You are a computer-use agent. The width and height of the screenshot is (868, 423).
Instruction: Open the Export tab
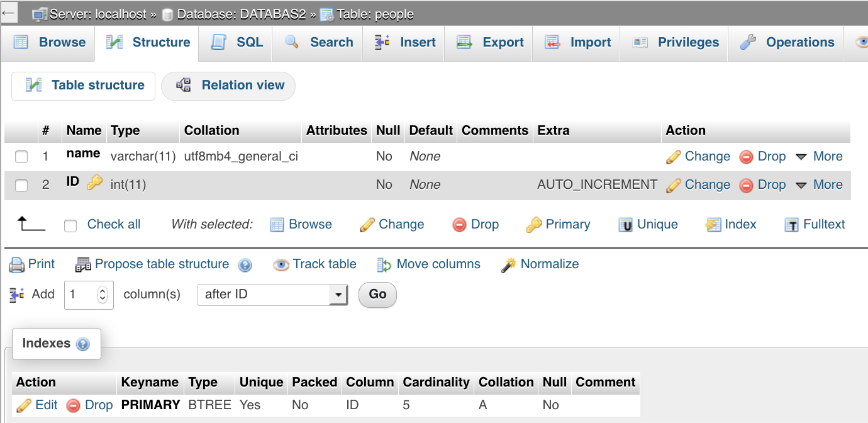(x=490, y=42)
